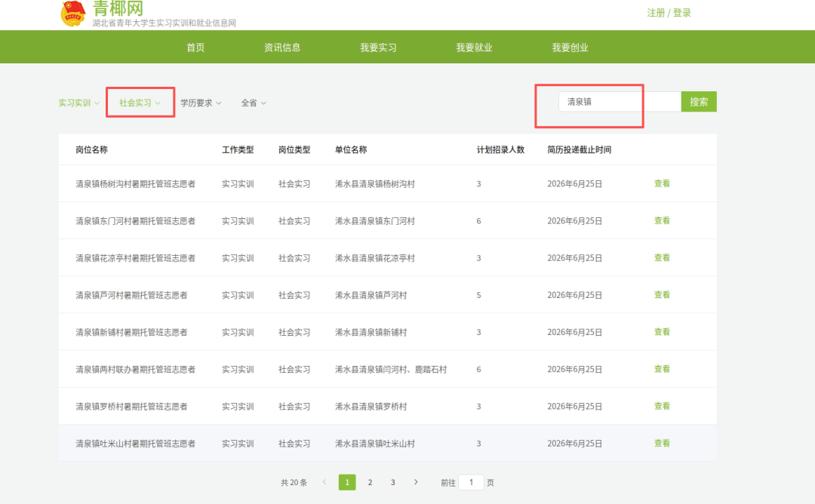Click unit name 浠水县清泉镇罗桥村

[371, 407]
